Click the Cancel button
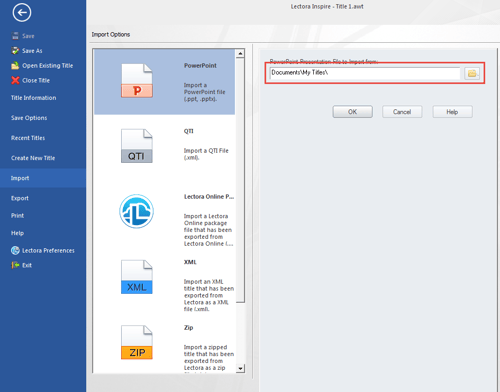The width and height of the screenshot is (500, 392). click(x=402, y=112)
